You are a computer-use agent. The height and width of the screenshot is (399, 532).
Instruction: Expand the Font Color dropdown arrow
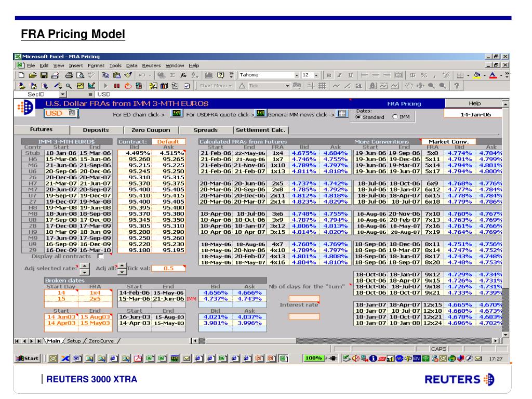pos(501,75)
